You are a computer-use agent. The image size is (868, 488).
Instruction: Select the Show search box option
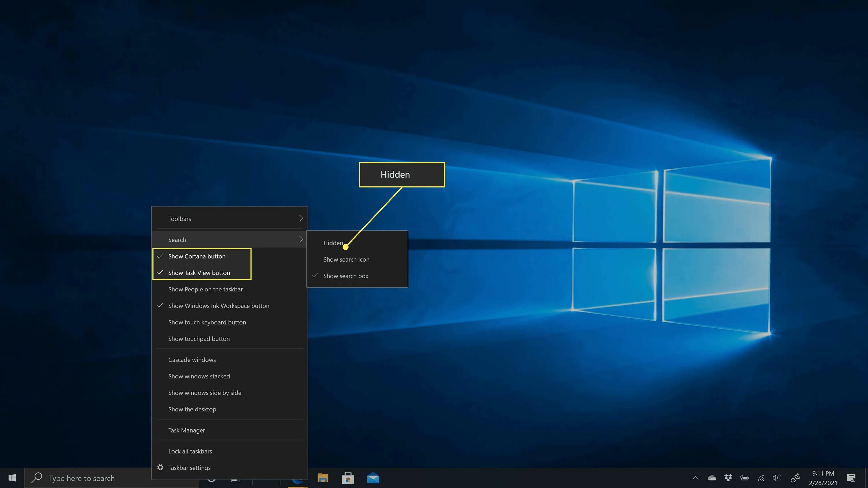tap(345, 276)
